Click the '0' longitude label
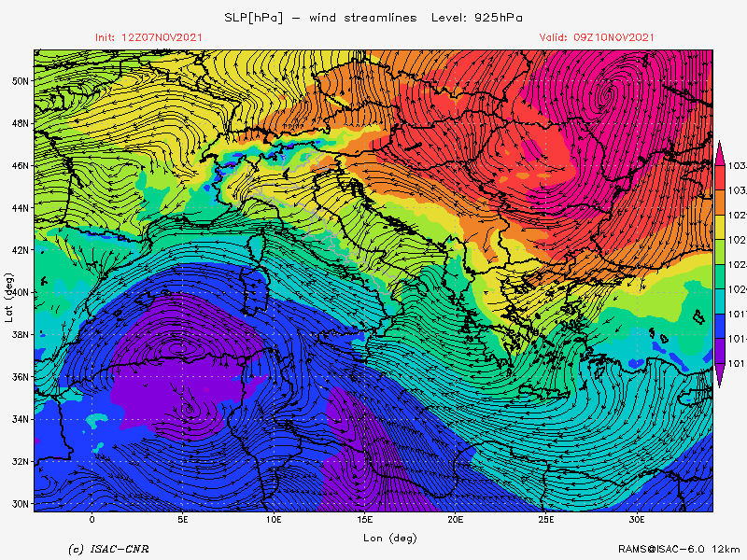Screen dimensions: 747x560 point(92,520)
